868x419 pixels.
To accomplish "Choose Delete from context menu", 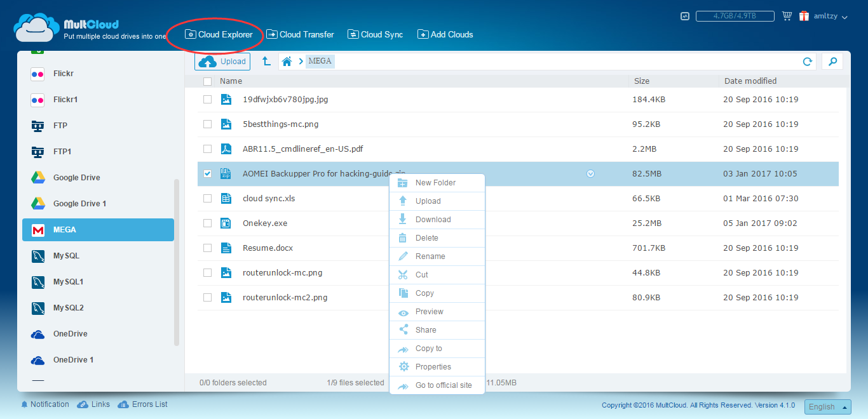I will click(437, 238).
